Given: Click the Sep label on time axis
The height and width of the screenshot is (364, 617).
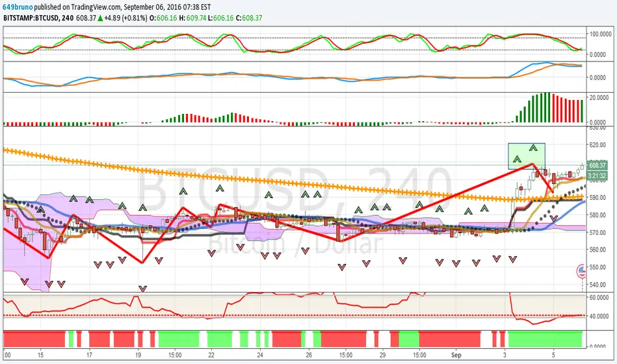Looking at the screenshot, I should click(x=456, y=355).
